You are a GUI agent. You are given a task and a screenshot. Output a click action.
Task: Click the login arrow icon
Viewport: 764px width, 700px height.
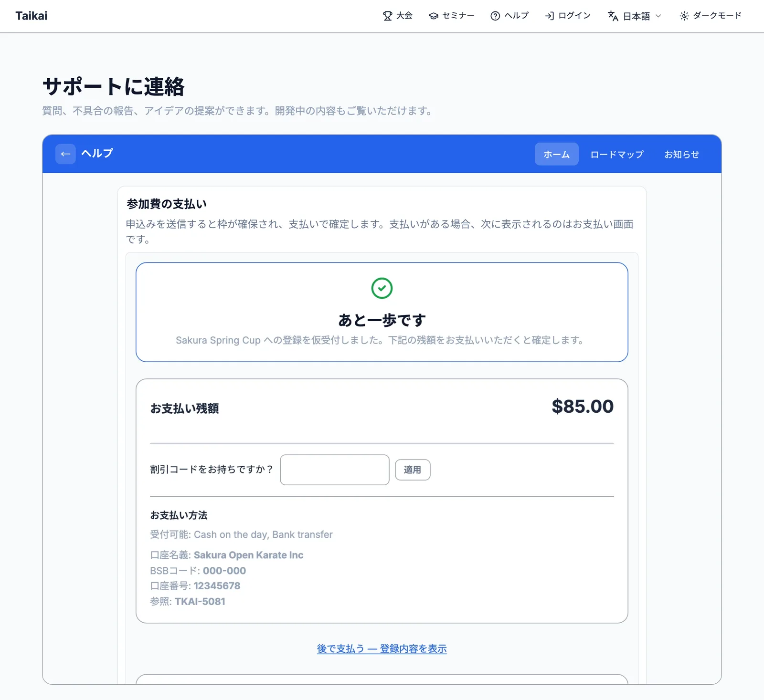pyautogui.click(x=550, y=16)
